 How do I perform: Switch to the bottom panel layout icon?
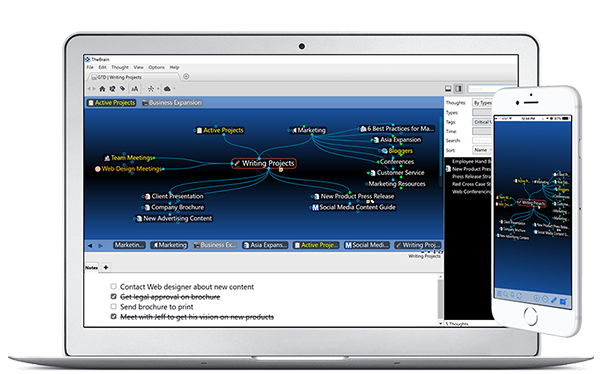pyautogui.click(x=448, y=89)
